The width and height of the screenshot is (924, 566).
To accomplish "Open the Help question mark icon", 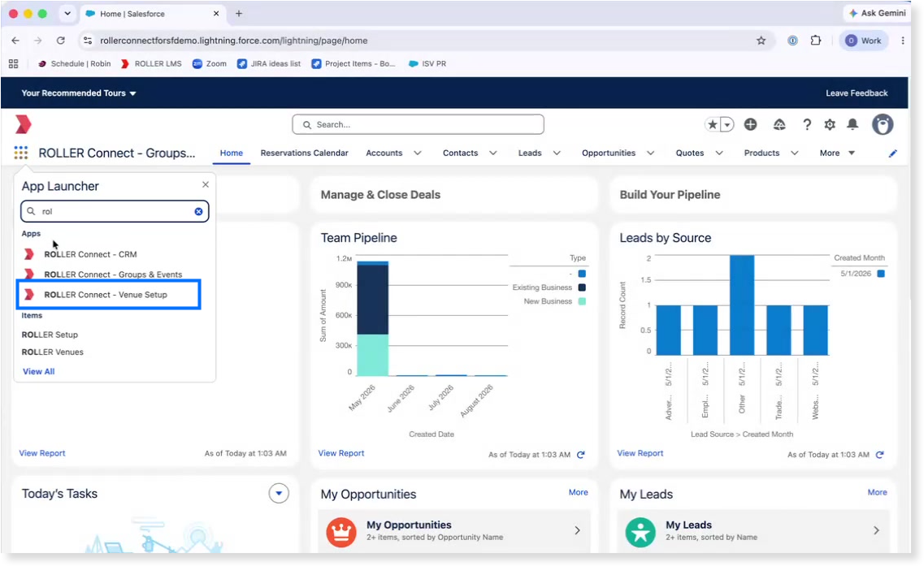I will (807, 124).
